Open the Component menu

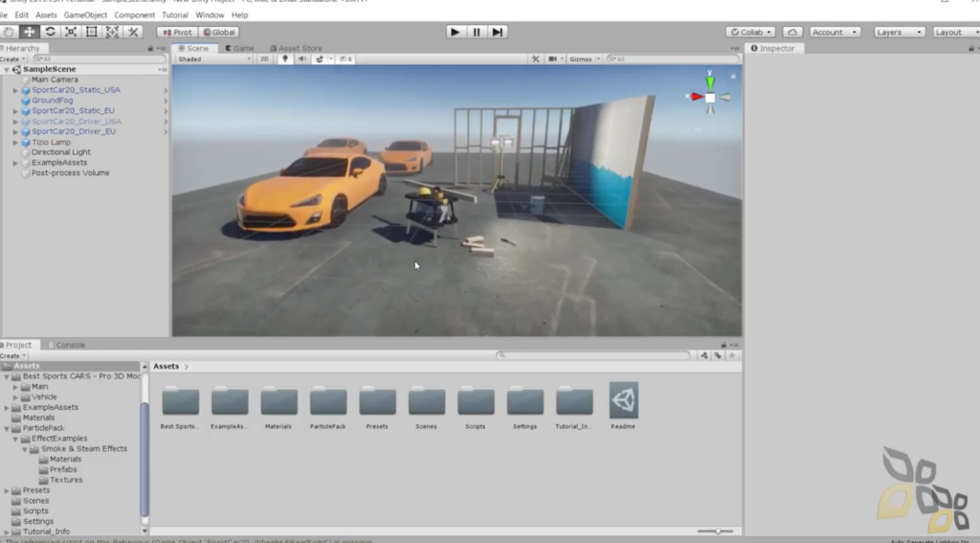click(134, 15)
